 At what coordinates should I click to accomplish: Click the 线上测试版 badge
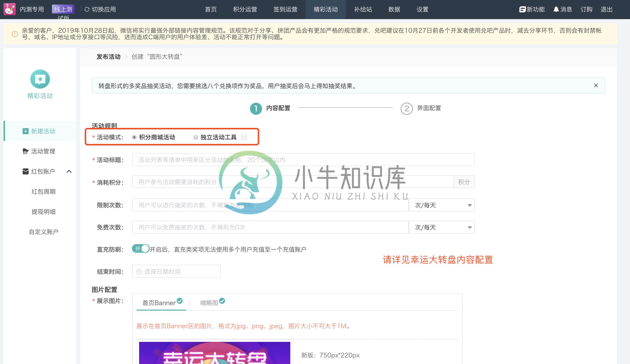(63, 9)
